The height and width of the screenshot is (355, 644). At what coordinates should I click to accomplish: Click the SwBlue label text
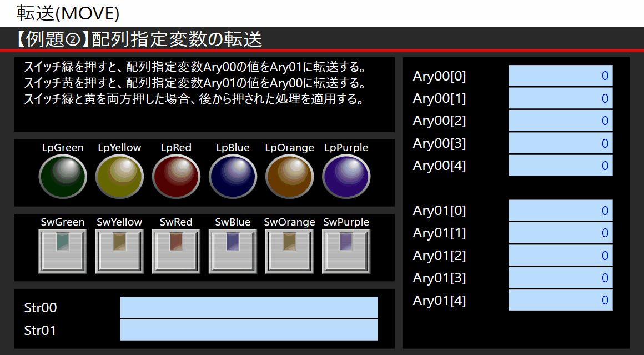[x=233, y=222]
